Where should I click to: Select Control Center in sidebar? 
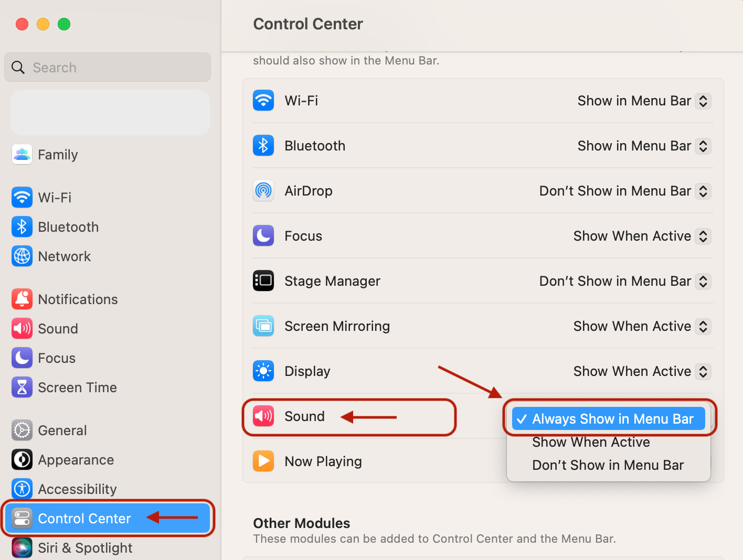point(108,519)
